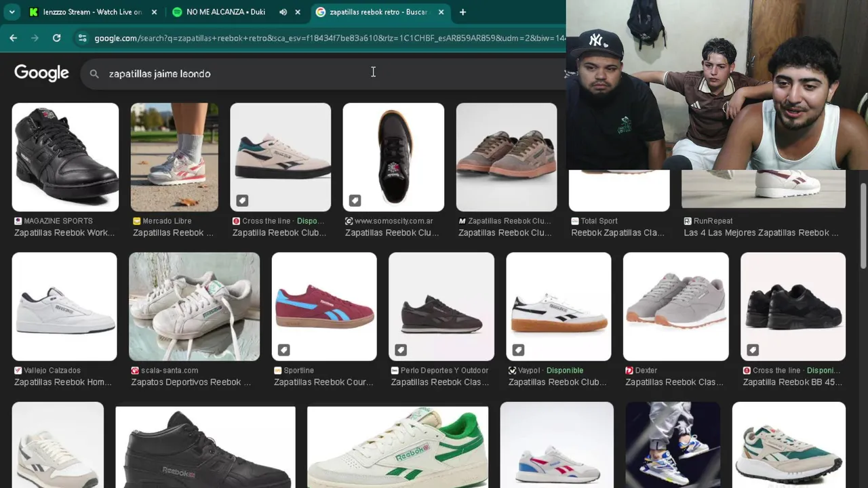Click tag icon on Sportline burgundy shoe
The width and height of the screenshot is (868, 488).
(x=283, y=350)
